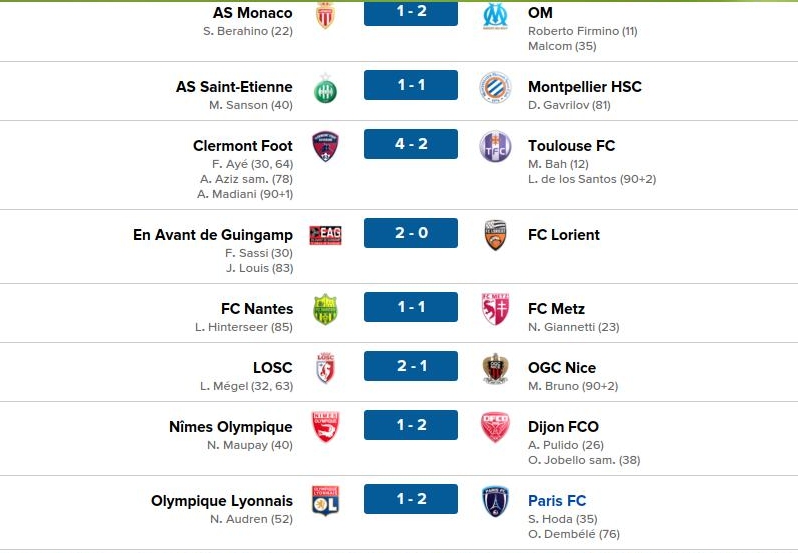Open the Paris FC team link
This screenshot has height=553, width=798.
(557, 501)
